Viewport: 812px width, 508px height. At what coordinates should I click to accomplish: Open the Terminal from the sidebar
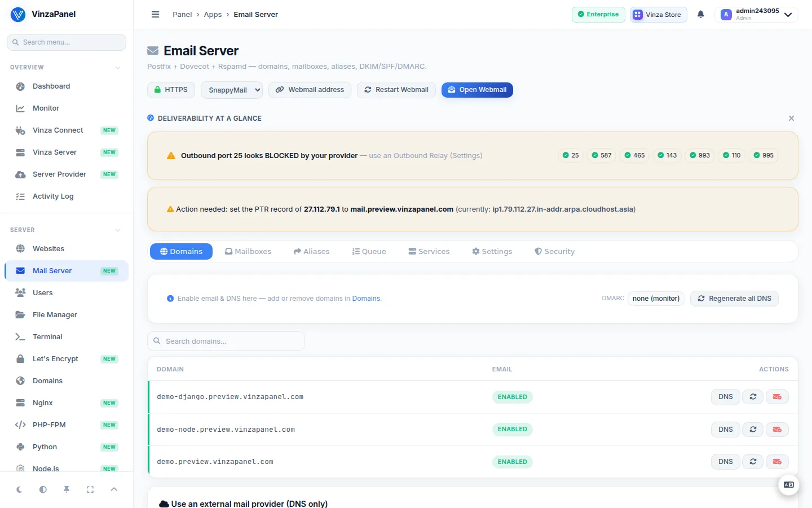[67, 337]
